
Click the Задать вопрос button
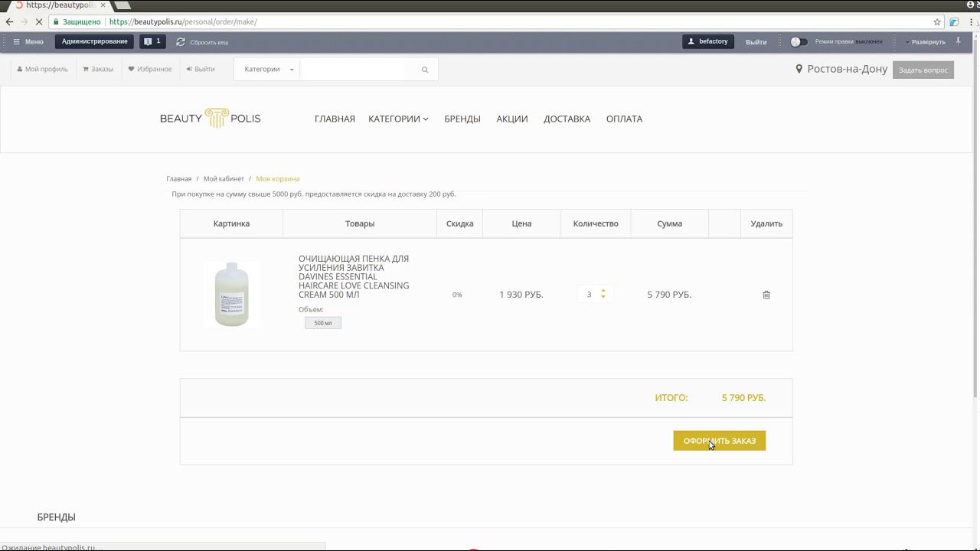923,70
